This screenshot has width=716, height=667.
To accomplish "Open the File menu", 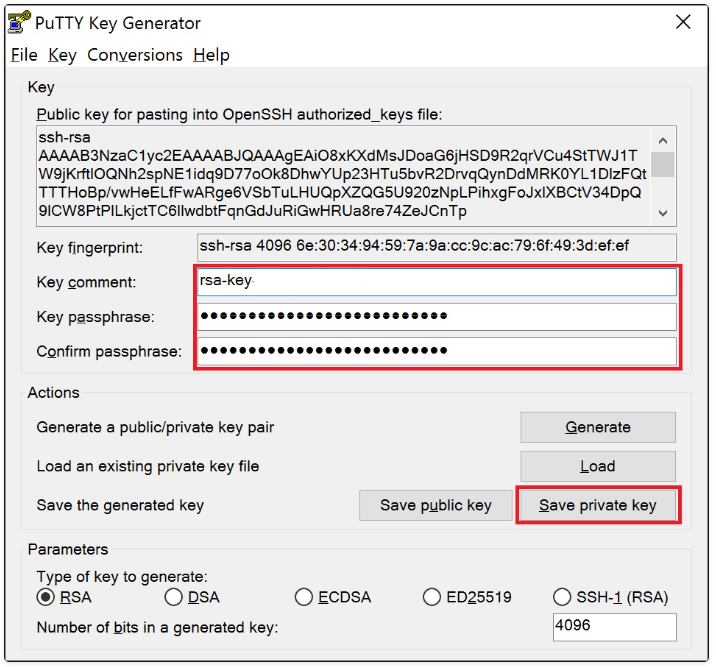I will coord(24,55).
